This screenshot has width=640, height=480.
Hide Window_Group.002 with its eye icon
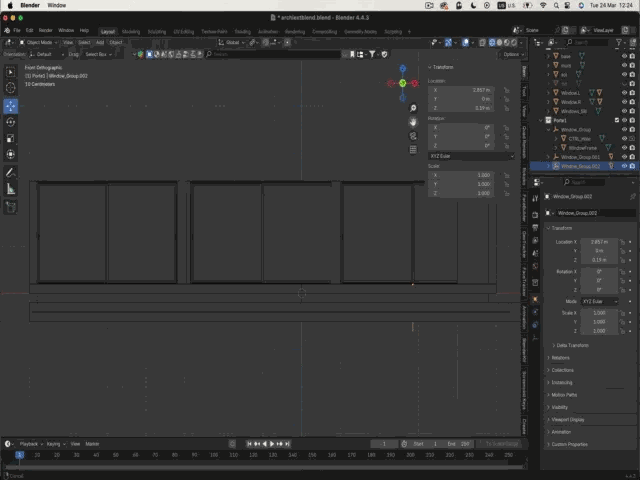[x=624, y=166]
